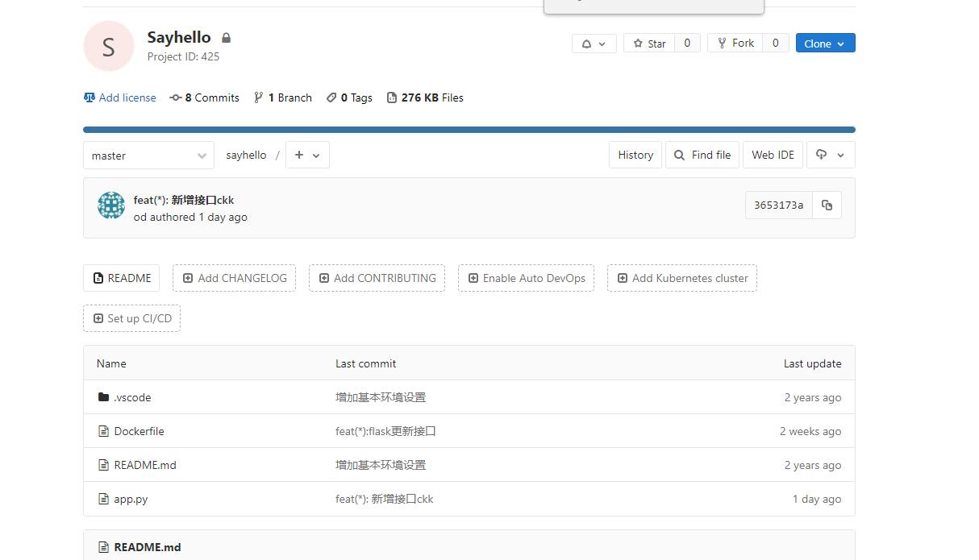Screen dimensions: 979x560
Task: Click the Find file button
Action: pos(702,155)
